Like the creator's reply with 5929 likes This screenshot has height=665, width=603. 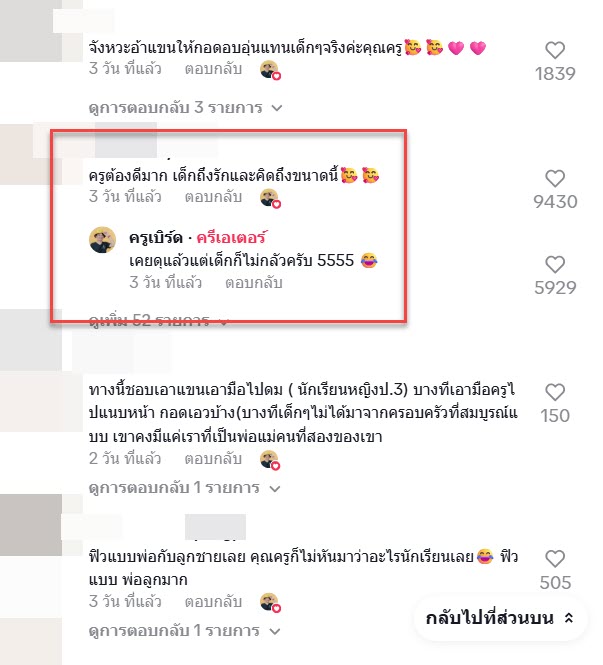(555, 265)
